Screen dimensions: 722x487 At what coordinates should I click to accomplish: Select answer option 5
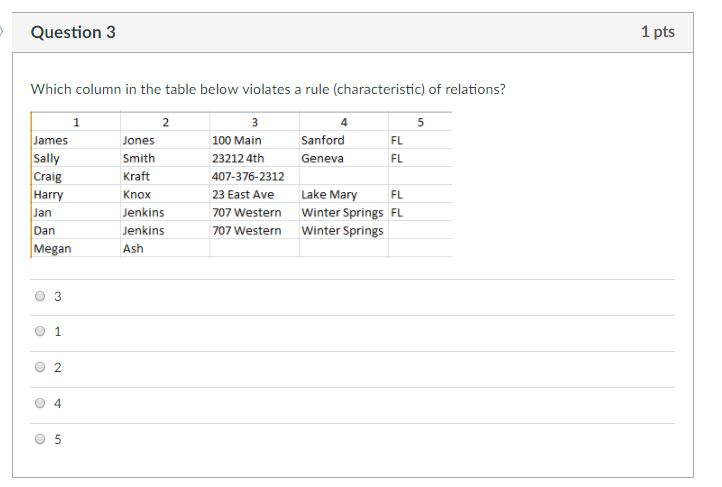[x=40, y=439]
